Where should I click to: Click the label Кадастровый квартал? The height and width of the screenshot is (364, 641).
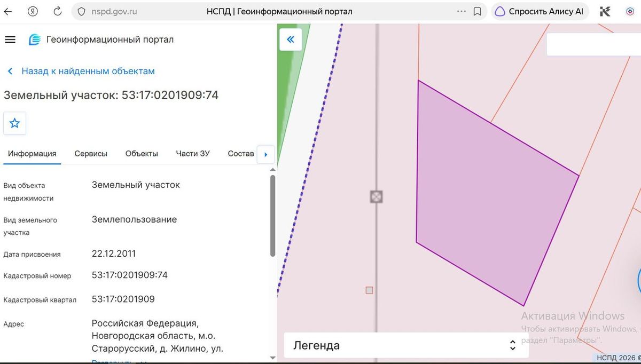pos(40,300)
